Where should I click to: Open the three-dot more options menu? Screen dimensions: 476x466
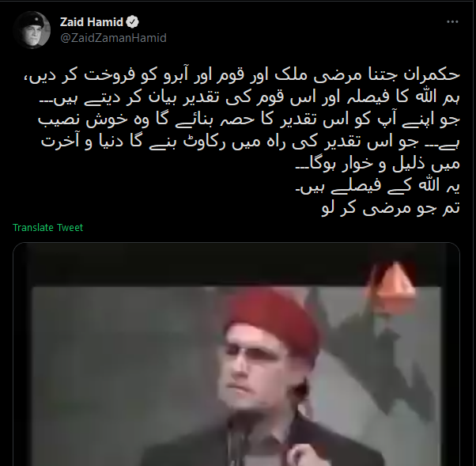point(452,22)
